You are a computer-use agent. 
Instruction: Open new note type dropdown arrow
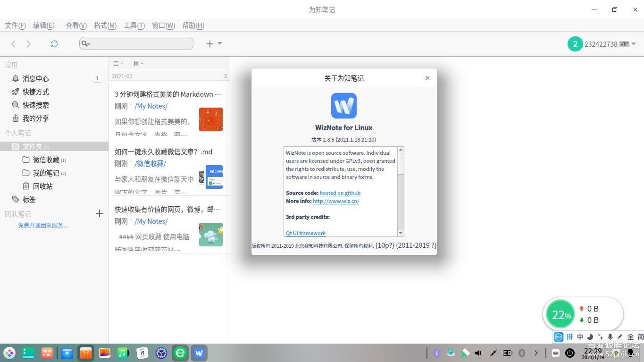(220, 43)
